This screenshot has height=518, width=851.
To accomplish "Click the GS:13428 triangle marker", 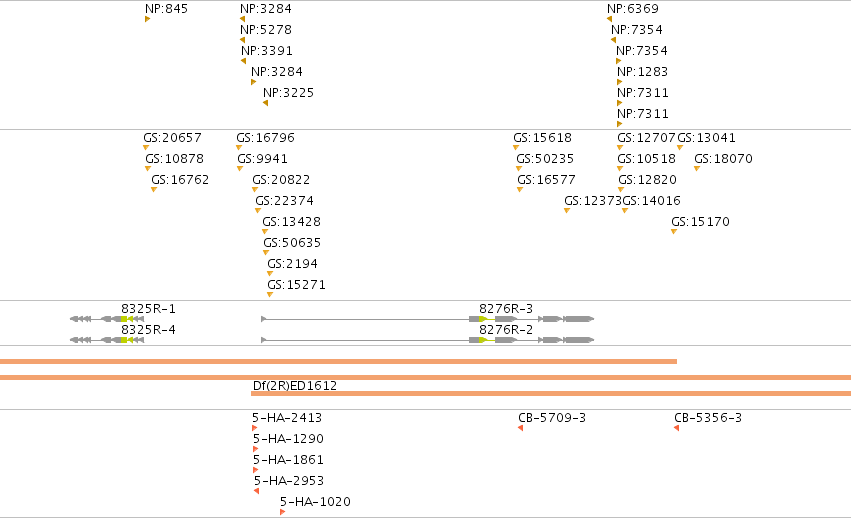I will click(265, 232).
